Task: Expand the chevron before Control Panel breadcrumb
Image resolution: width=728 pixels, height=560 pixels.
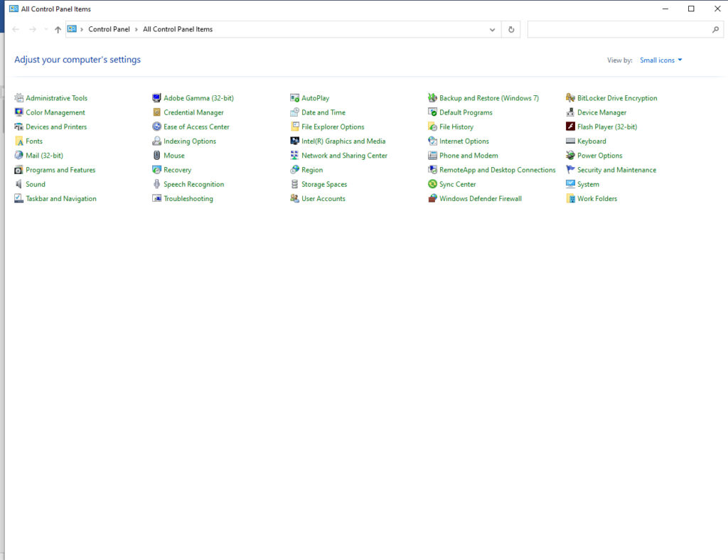Action: pyautogui.click(x=82, y=29)
